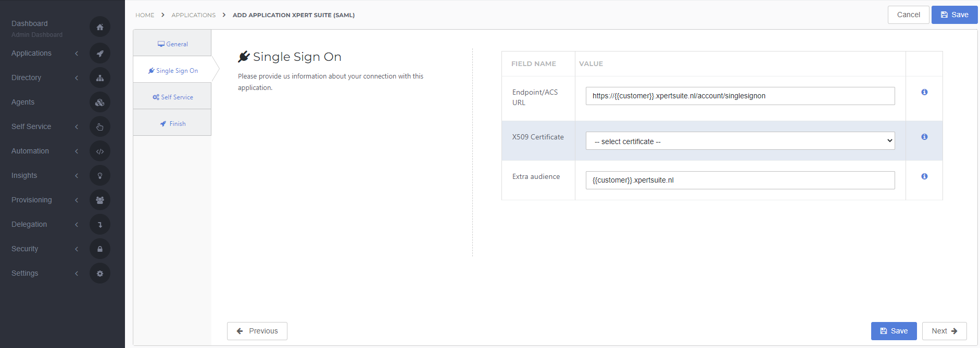Select the Single Sign On wizard tab
This screenshot has width=980, height=348.
tap(172, 70)
